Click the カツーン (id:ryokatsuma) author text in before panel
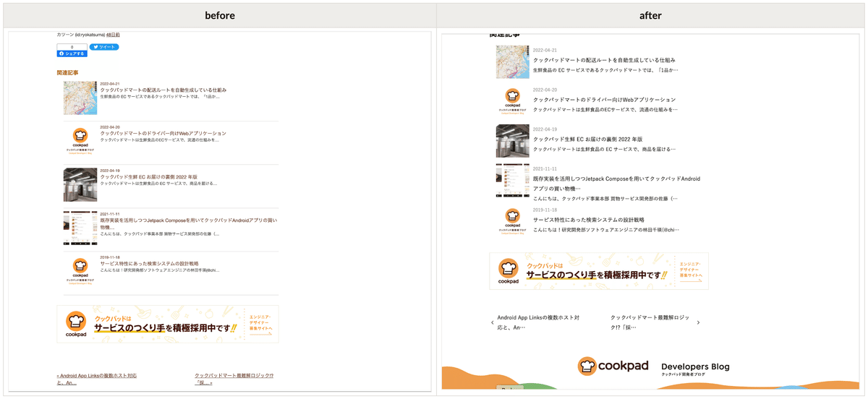 click(80, 35)
